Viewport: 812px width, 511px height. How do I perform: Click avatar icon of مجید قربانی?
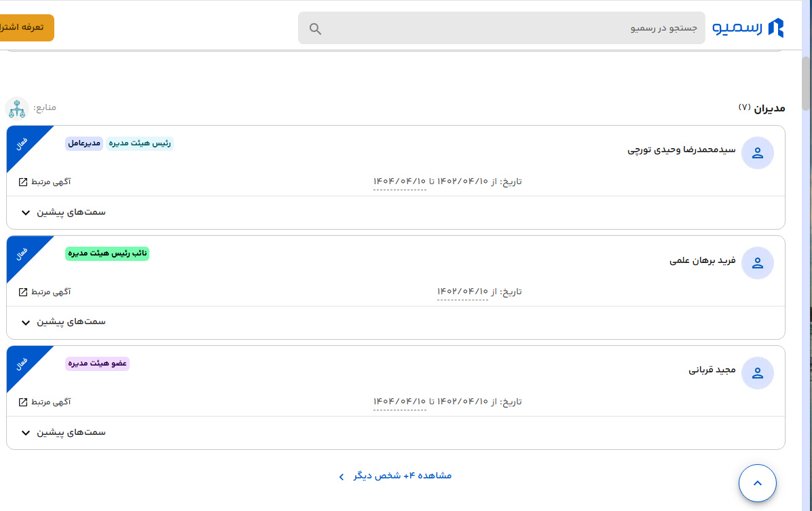(758, 374)
